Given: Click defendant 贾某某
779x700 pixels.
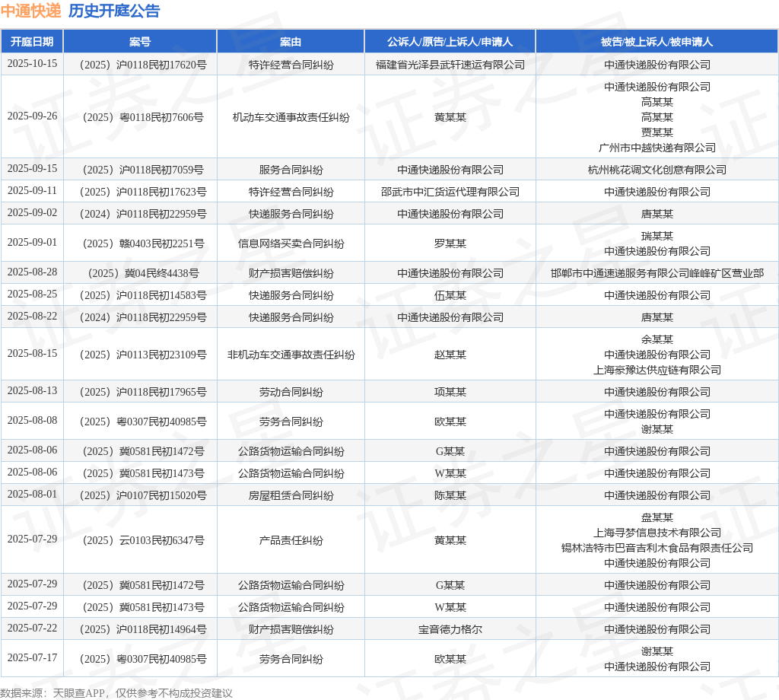Looking at the screenshot, I should point(657,132).
